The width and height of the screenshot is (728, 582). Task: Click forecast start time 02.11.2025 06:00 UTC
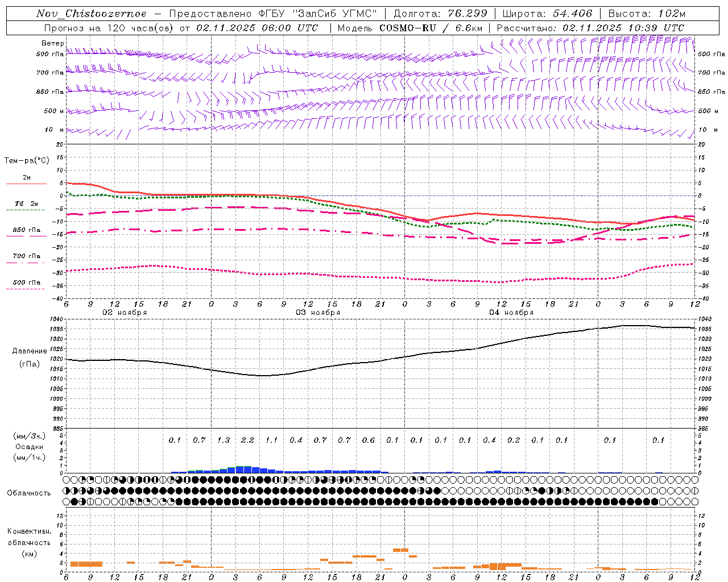coord(257,28)
